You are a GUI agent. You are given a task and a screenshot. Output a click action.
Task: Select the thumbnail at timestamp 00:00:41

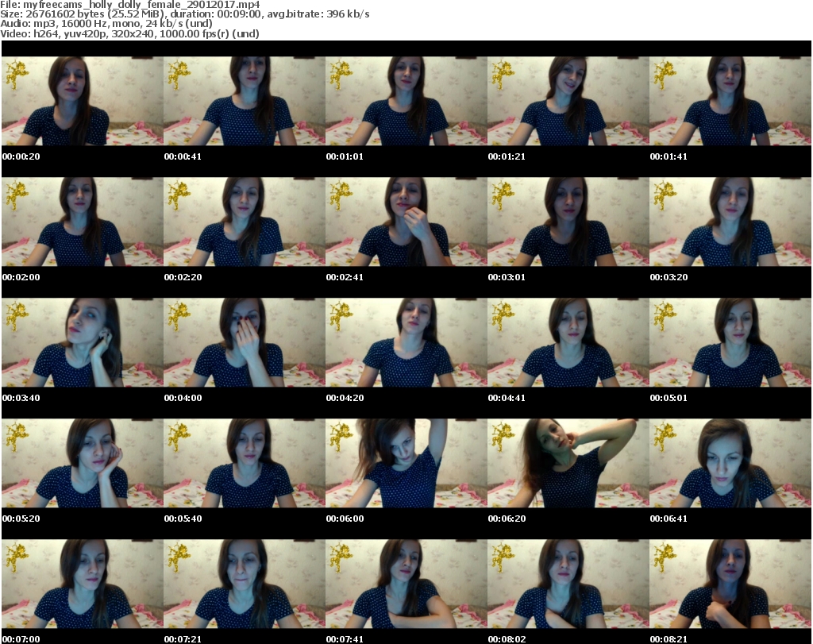click(245, 101)
